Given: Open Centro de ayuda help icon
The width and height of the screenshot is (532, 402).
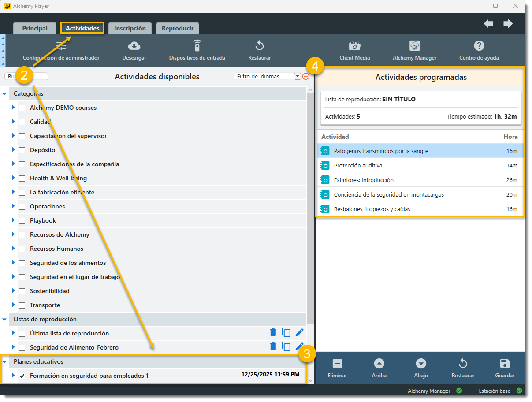Looking at the screenshot, I should (479, 46).
